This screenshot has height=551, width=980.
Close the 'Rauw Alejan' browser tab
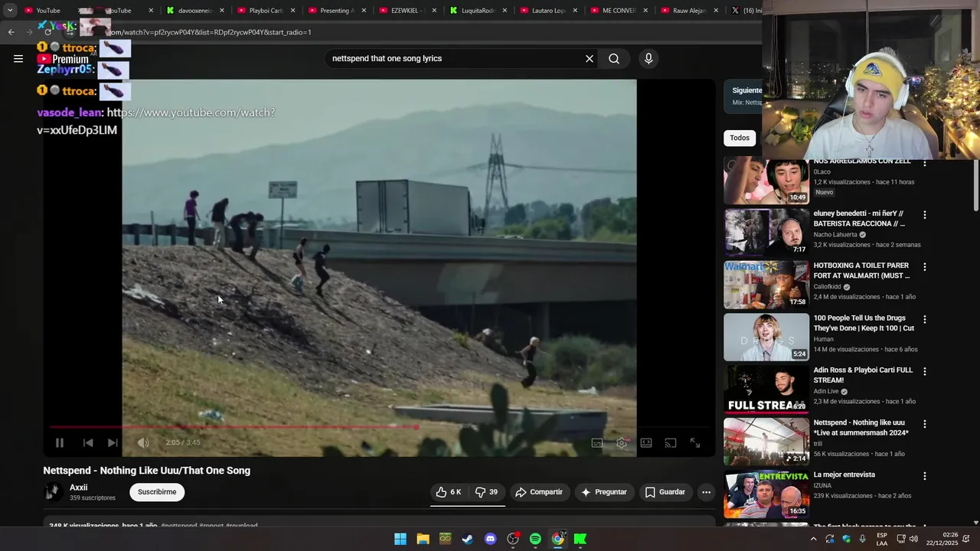coord(717,11)
